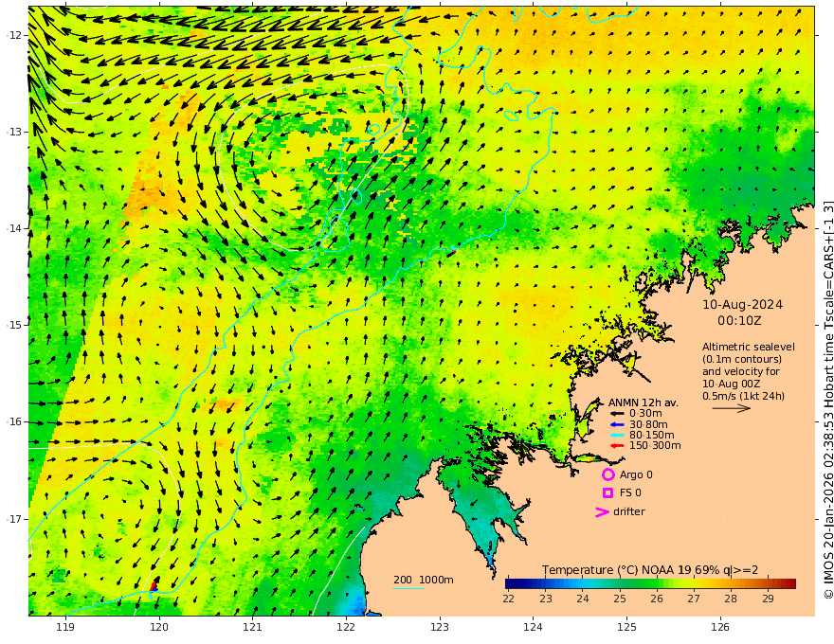This screenshot has height=644, width=834.
Task: Click the magenta FS square symbol
Action: pos(607,493)
